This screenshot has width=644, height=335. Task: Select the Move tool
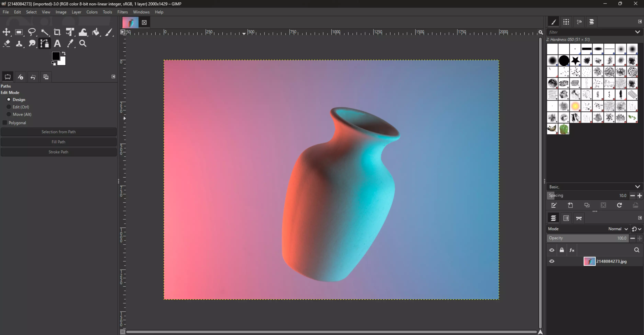tap(7, 32)
